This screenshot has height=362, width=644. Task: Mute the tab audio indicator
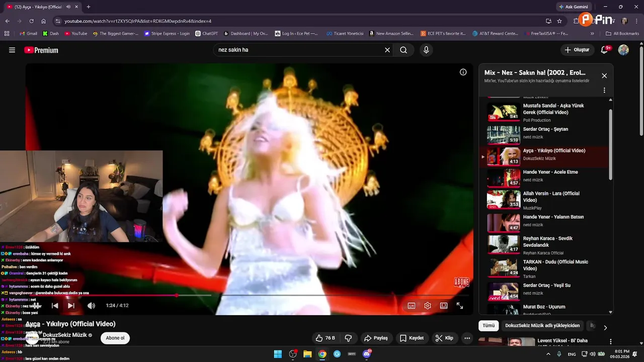point(68,7)
